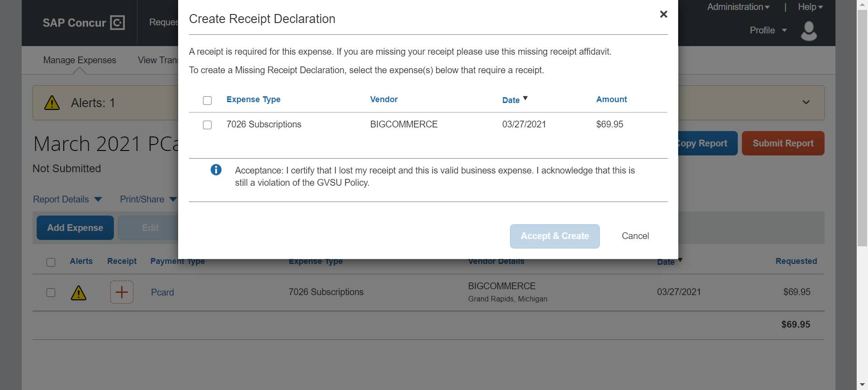Click the user profile avatar icon
The image size is (868, 390).
(808, 31)
